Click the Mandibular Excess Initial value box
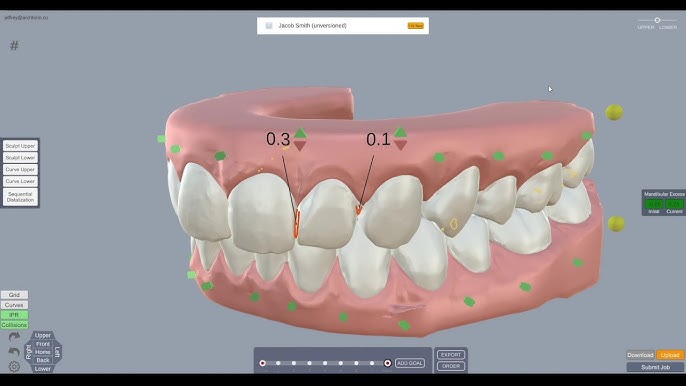Viewport: 686px width, 386px height. [654, 204]
